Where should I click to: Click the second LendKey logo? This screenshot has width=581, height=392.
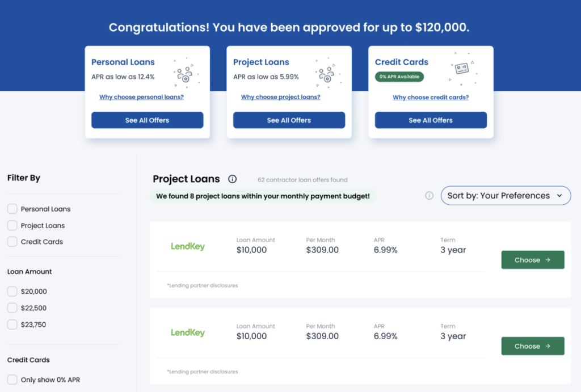(188, 333)
